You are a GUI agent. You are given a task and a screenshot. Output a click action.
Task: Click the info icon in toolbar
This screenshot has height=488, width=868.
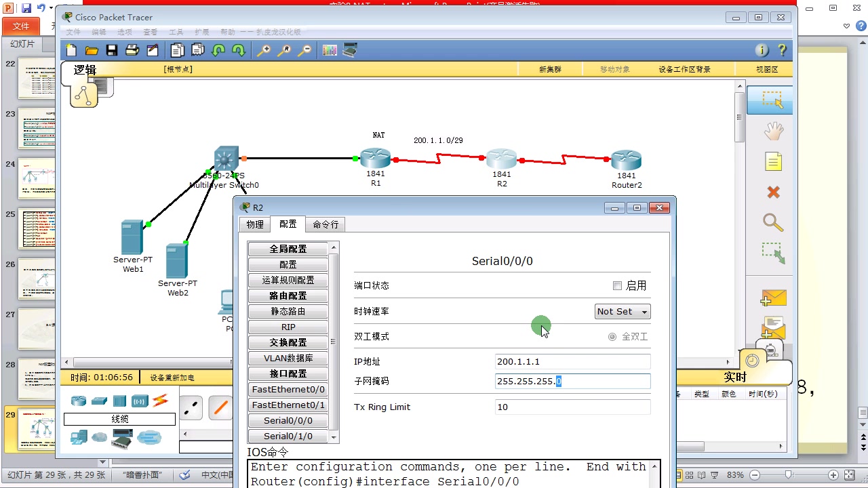[762, 50]
